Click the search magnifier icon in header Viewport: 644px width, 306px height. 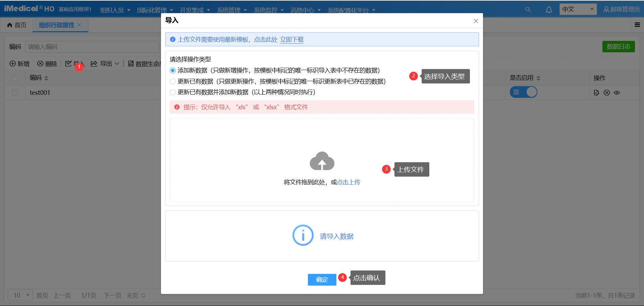pyautogui.click(x=528, y=9)
